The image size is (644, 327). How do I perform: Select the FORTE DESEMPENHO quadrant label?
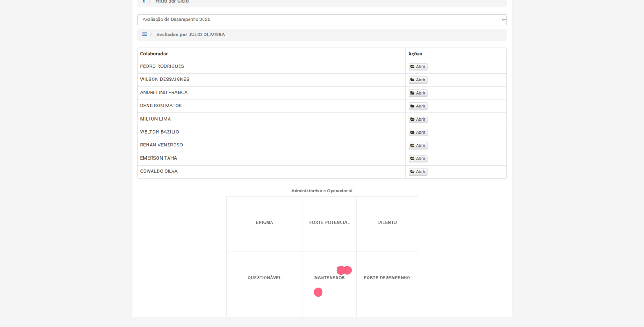tap(387, 278)
